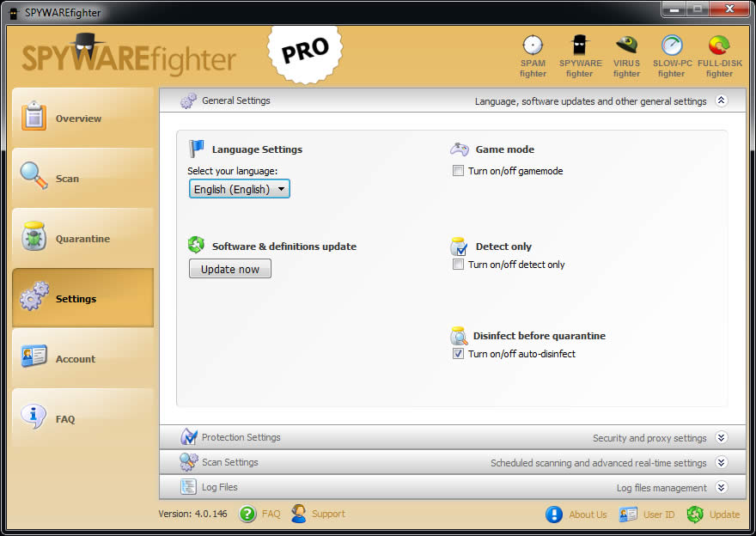Click the "Turn on/off detect only" label
Viewport: 756px width, 536px height.
click(516, 265)
